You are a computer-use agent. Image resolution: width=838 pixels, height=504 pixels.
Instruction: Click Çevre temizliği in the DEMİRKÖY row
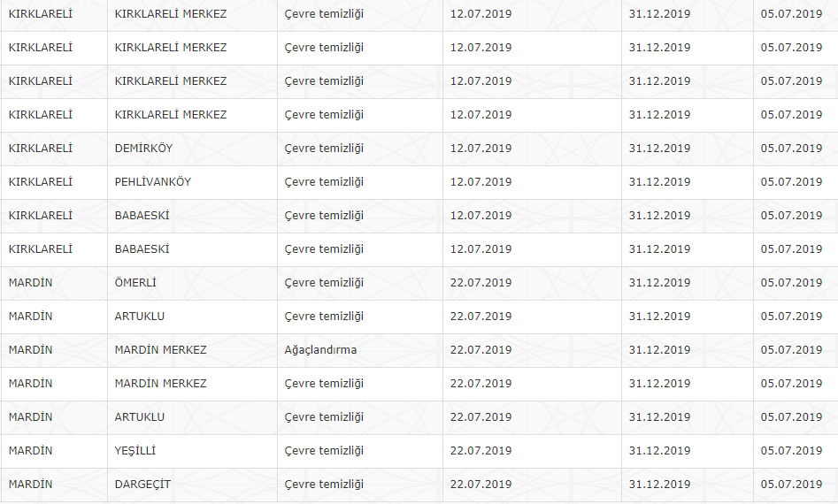[x=324, y=149]
